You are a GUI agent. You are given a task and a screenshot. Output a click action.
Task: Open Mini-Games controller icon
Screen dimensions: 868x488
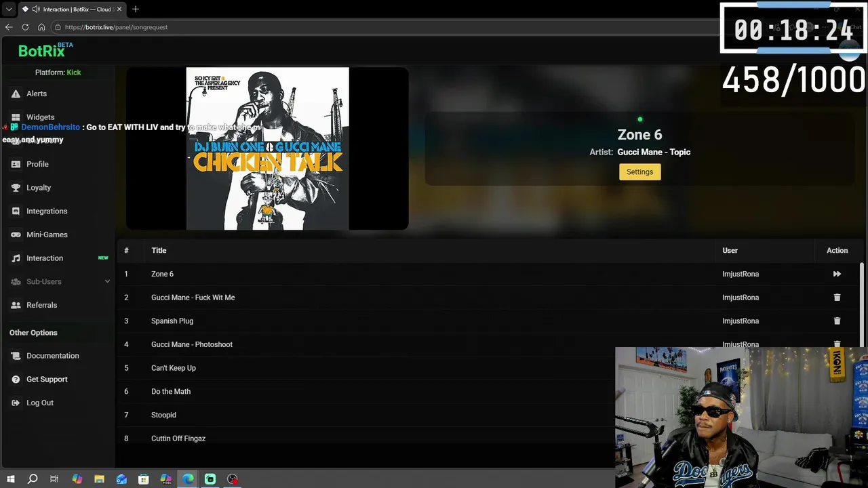coord(16,235)
